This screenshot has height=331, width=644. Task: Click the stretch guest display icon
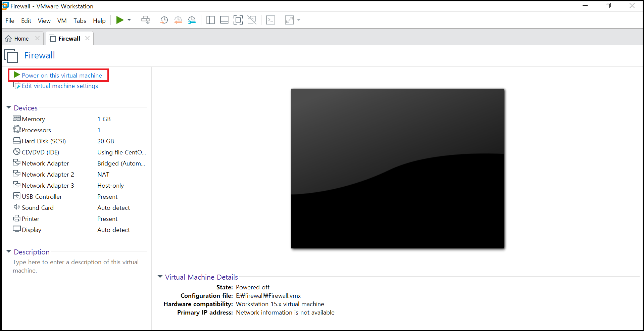289,20
